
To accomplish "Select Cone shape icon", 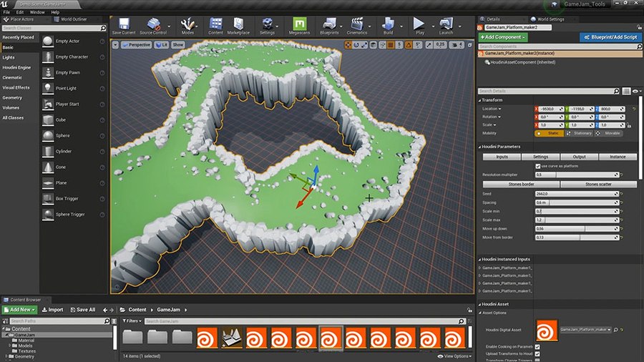I will tap(48, 167).
